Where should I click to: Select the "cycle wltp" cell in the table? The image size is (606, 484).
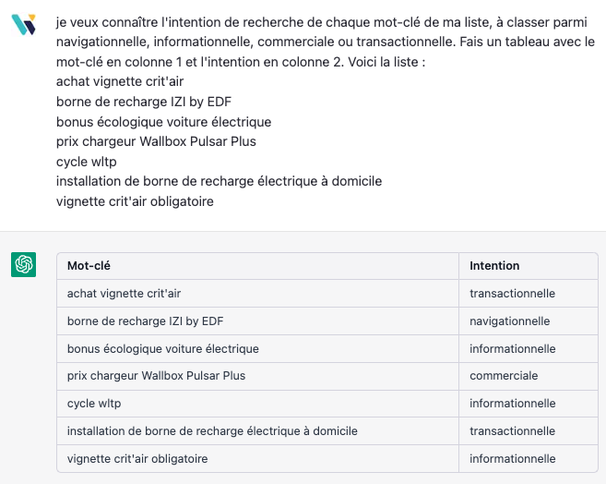coord(94,403)
